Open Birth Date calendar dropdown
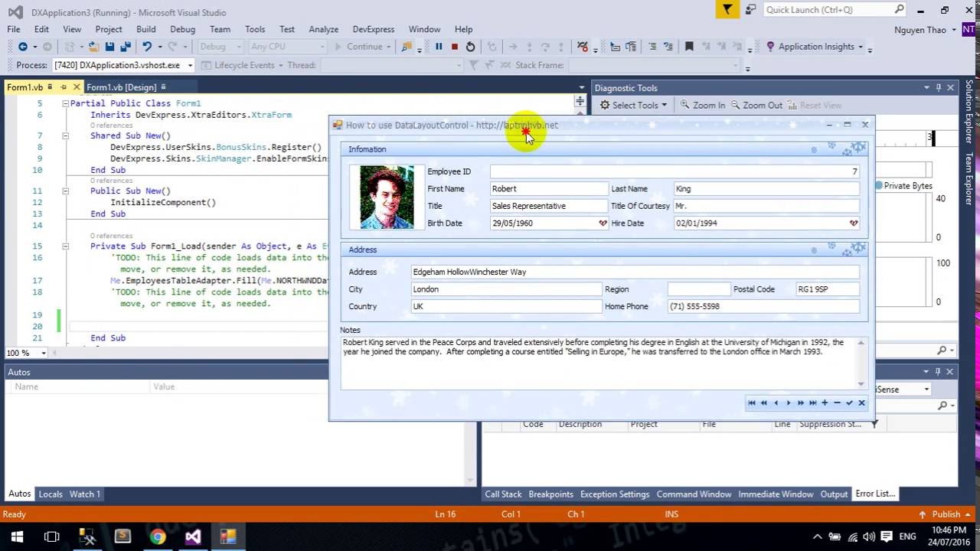 [603, 223]
